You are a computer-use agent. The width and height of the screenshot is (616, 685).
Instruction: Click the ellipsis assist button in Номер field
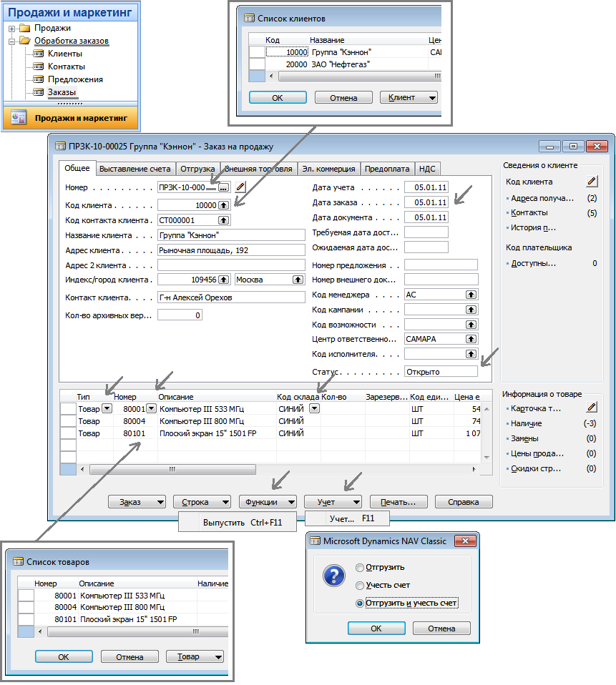223,188
